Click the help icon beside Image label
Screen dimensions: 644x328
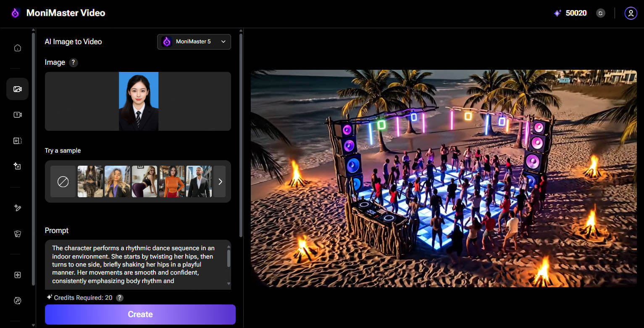click(73, 63)
